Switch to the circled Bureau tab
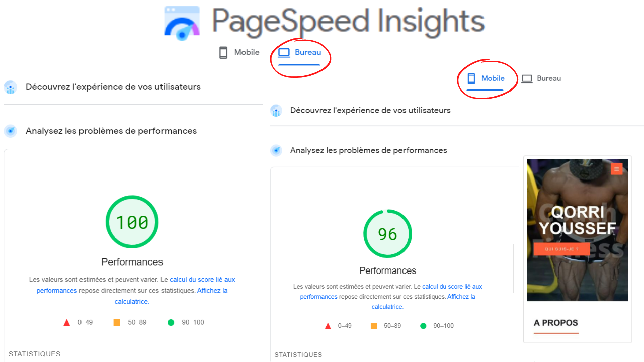The image size is (644, 362). point(308,52)
